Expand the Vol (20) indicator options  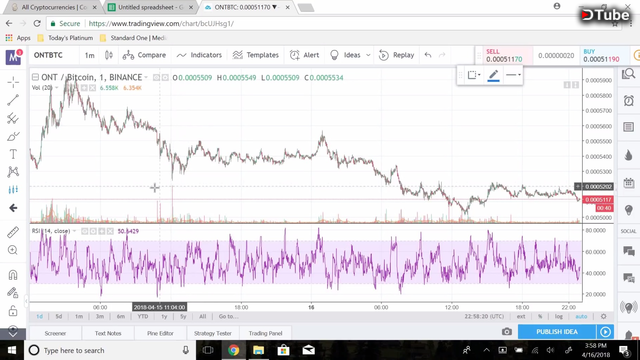point(57,88)
